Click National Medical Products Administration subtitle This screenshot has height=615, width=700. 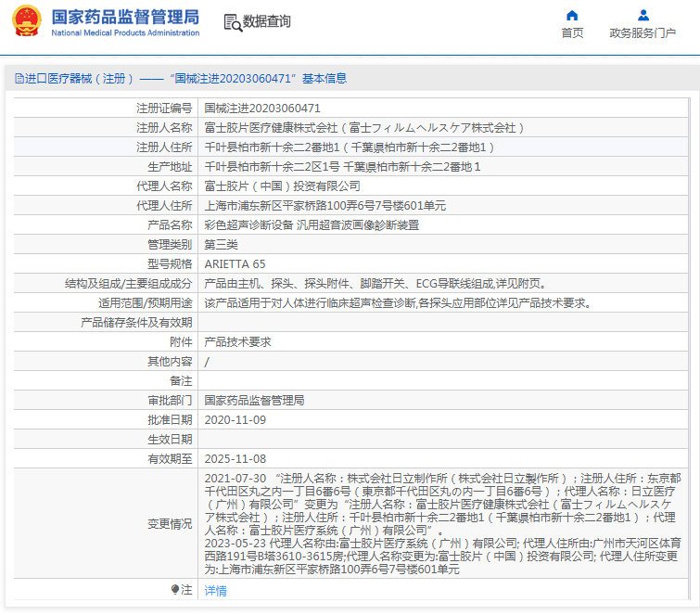[x=125, y=33]
